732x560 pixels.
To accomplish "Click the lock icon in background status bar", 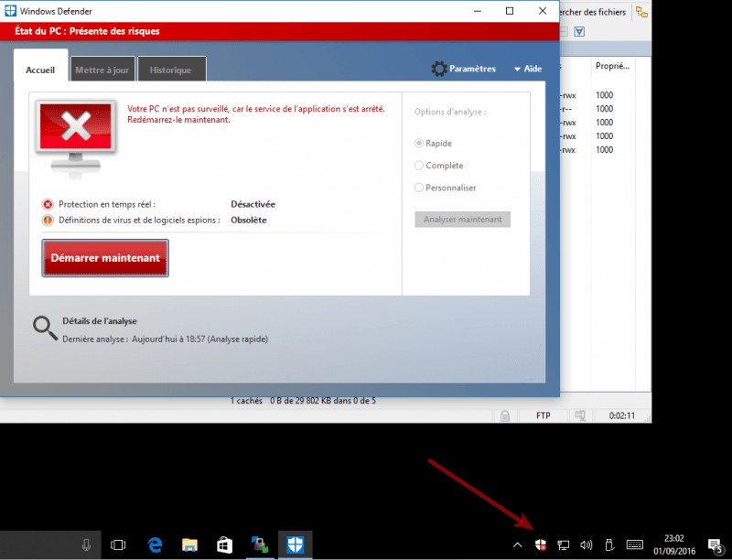I will pyautogui.click(x=505, y=415).
